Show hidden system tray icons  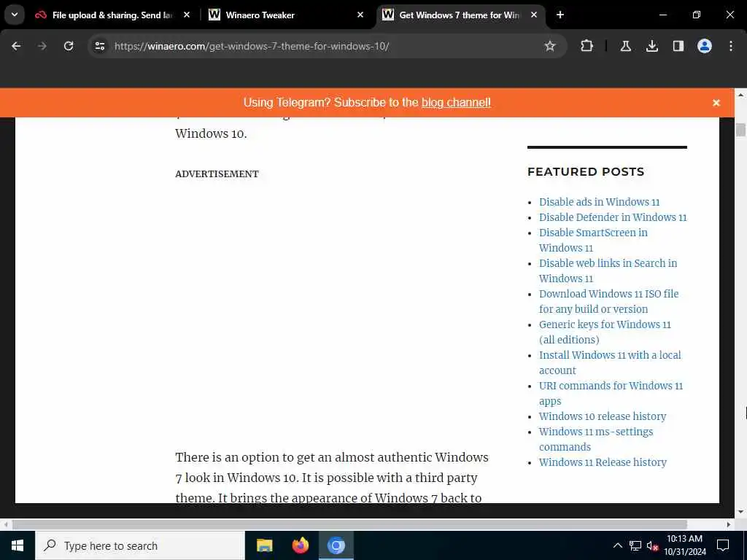[x=617, y=545]
